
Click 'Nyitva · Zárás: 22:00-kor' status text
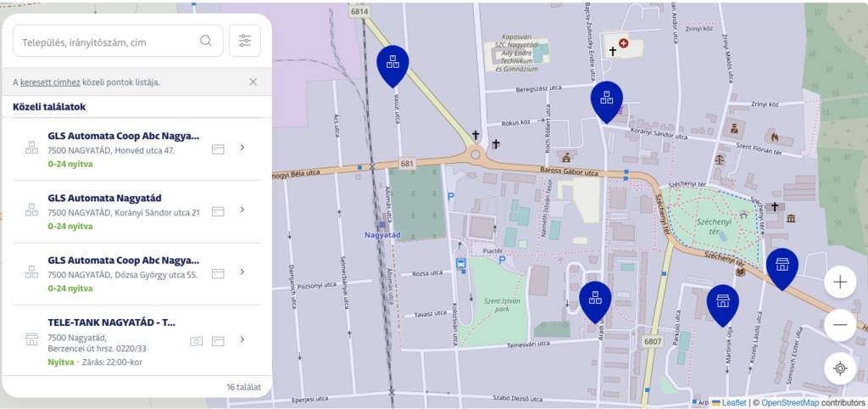93,362
